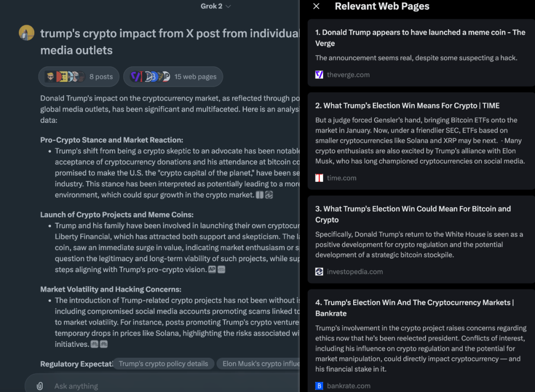Open Bankrate Cryptocurrency Markets result
This screenshot has height=392, width=535.
(415, 308)
